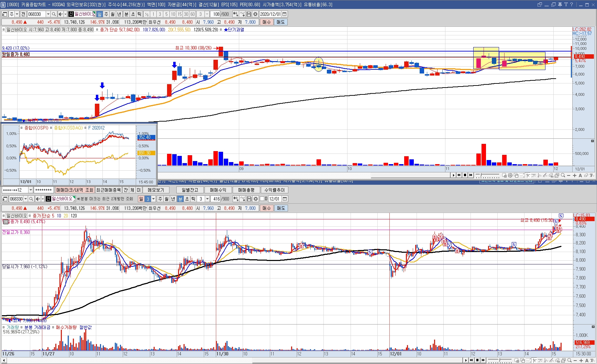597x364 pixels.
Task: Open minute interval 3 dropdown in bottom chart
Action: coord(207,199)
